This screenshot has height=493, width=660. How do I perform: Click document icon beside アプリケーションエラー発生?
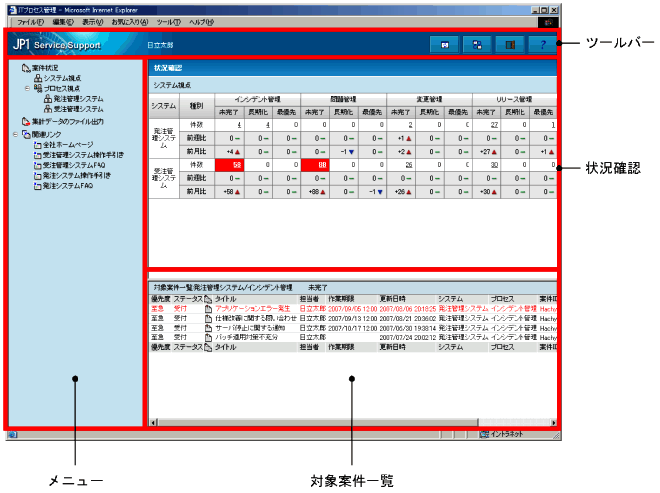pyautogui.click(x=208, y=309)
